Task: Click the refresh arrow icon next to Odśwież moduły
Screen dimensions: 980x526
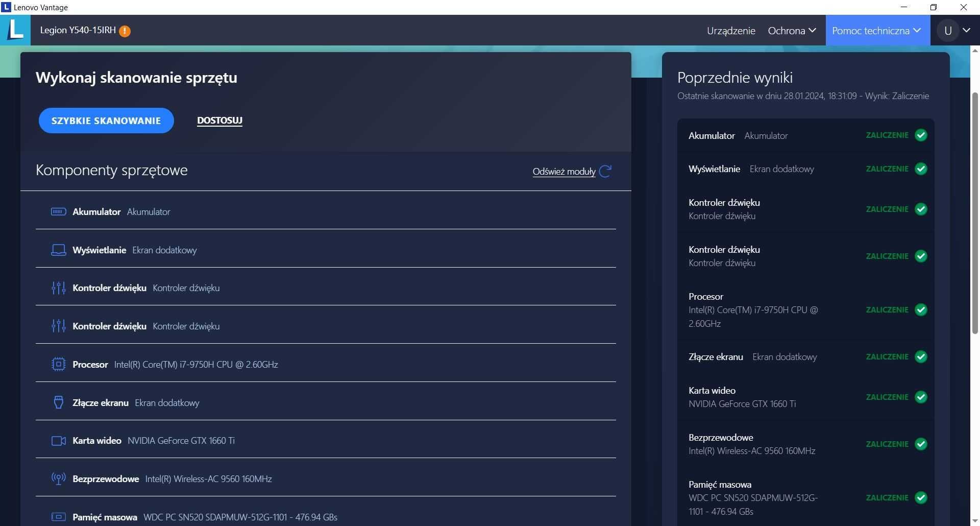Action: pyautogui.click(x=605, y=171)
